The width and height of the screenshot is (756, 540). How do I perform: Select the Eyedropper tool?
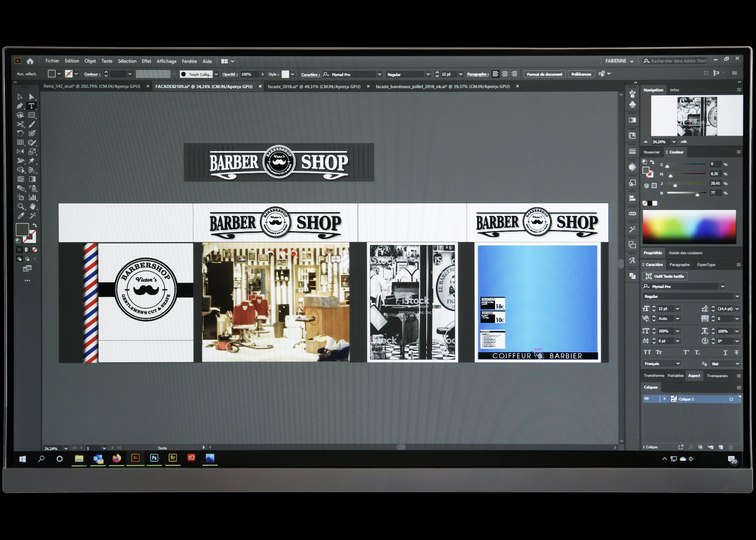tap(21, 216)
